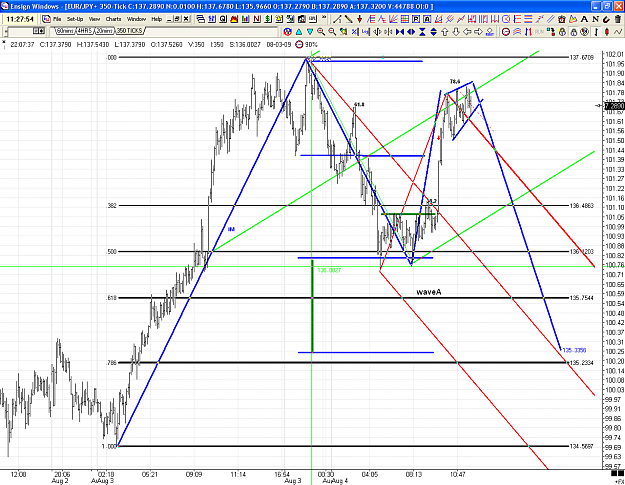625x485 pixels.
Task: Click the boxed P draw tool
Action: [x=416, y=19]
